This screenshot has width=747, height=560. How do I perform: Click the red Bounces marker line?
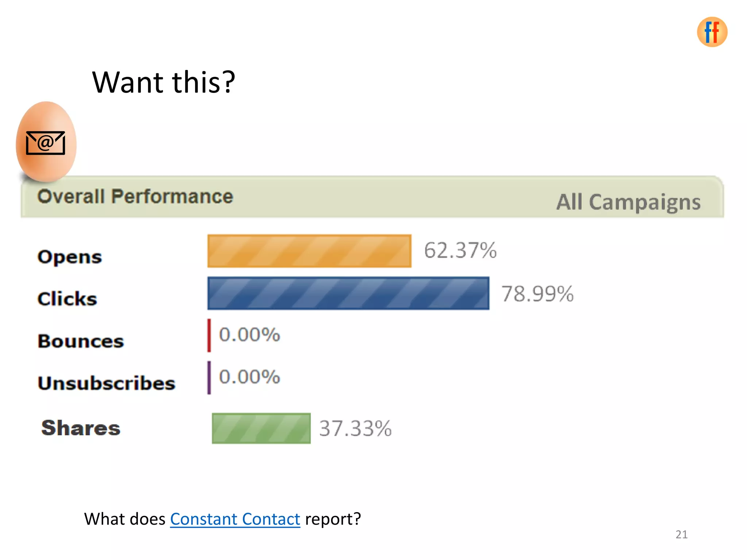click(x=209, y=335)
